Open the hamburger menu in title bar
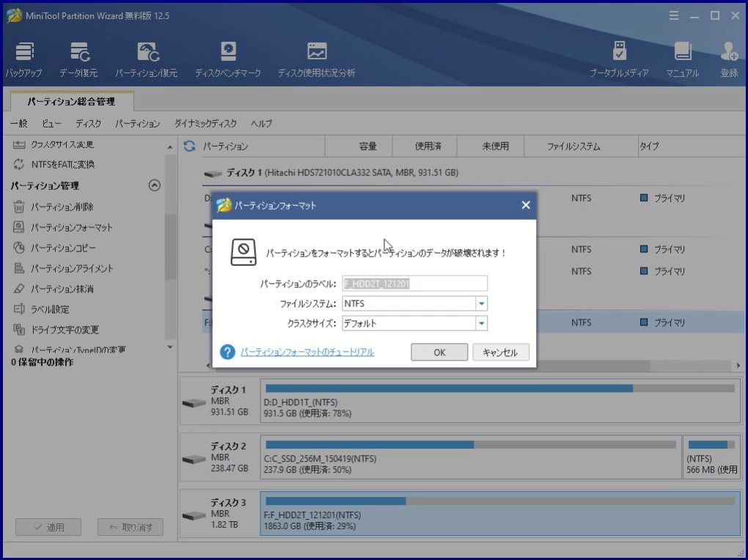This screenshot has width=748, height=560. point(674,15)
